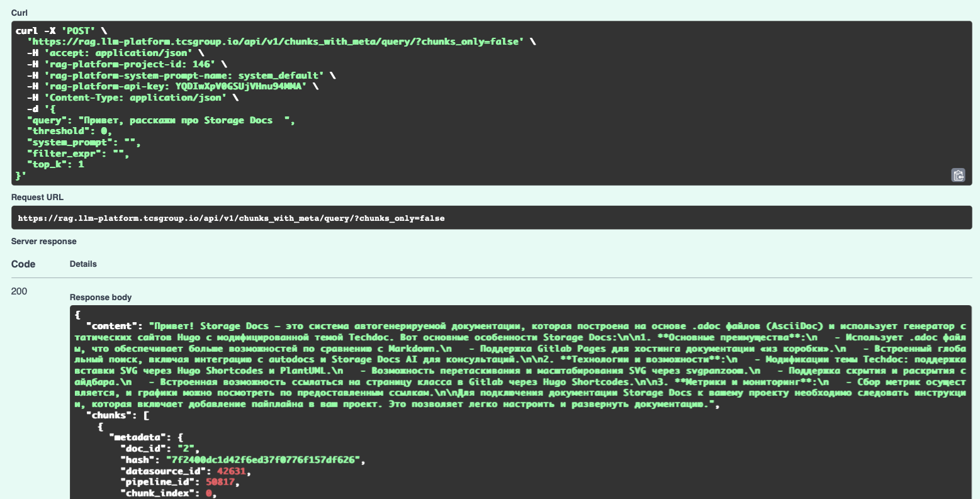Click the Server response heading
The width and height of the screenshot is (980, 499).
(43, 242)
